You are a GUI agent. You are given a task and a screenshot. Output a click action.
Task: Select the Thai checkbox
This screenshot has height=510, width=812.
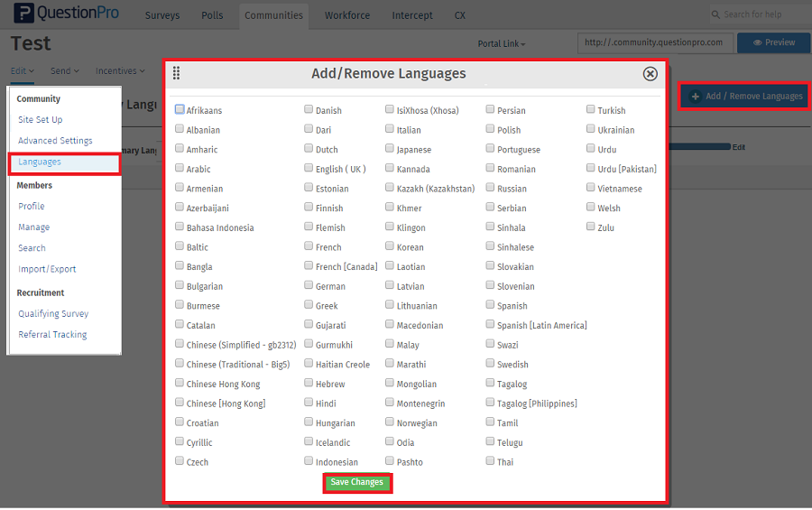pyautogui.click(x=490, y=460)
